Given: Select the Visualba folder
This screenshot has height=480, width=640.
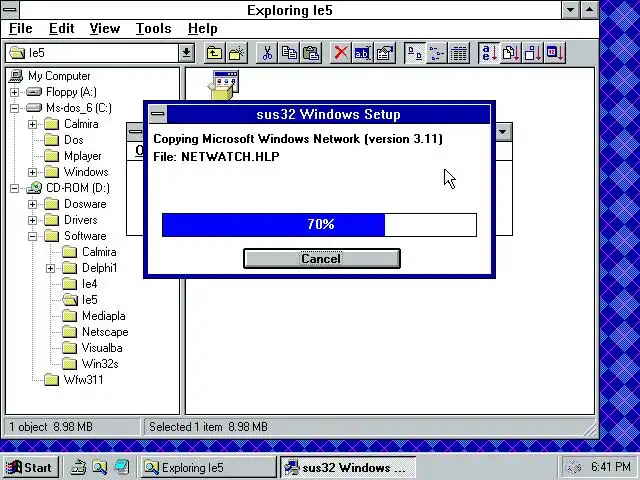Looking at the screenshot, I should point(92,348).
